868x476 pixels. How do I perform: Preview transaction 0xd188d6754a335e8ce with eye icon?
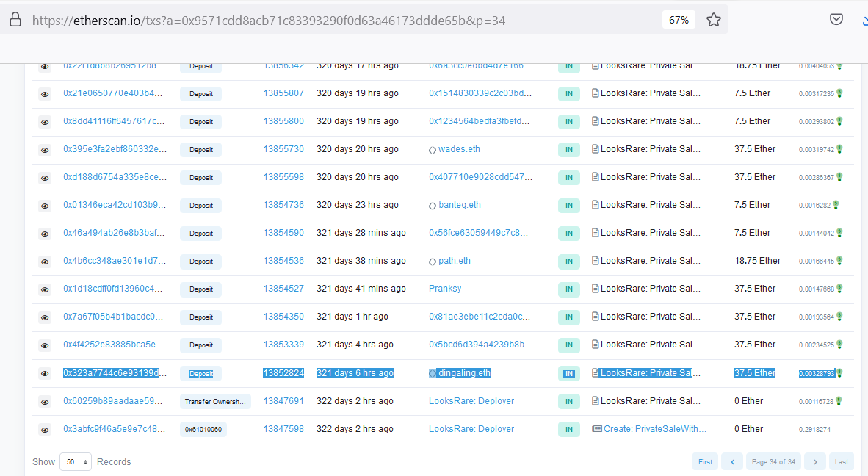[45, 178]
